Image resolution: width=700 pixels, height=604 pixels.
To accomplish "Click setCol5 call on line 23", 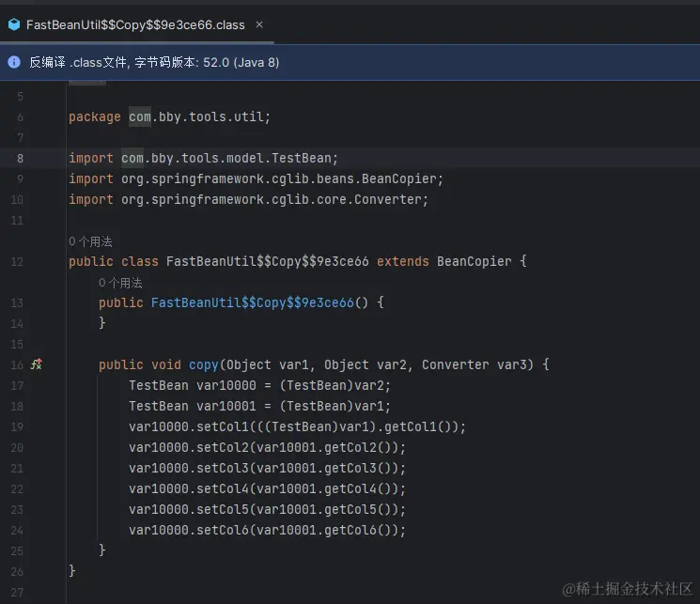I will (x=223, y=509).
